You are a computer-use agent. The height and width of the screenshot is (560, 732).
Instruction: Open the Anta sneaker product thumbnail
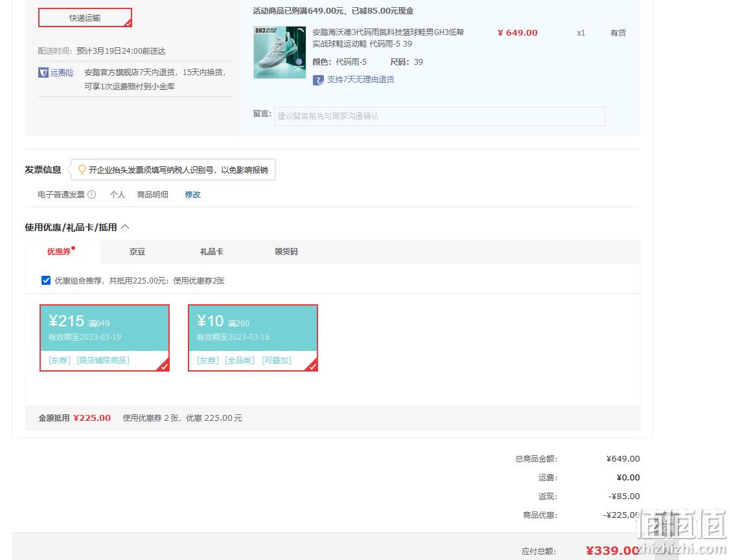[280, 52]
